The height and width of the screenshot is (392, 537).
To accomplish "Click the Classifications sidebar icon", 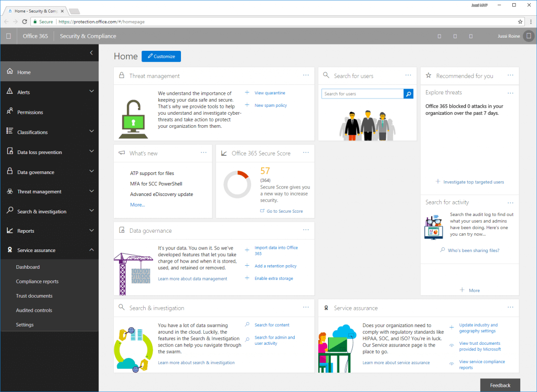I will click(9, 132).
